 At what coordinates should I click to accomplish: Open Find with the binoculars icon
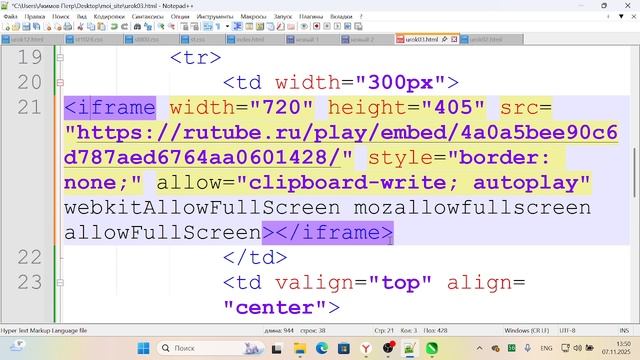pyautogui.click(x=137, y=27)
